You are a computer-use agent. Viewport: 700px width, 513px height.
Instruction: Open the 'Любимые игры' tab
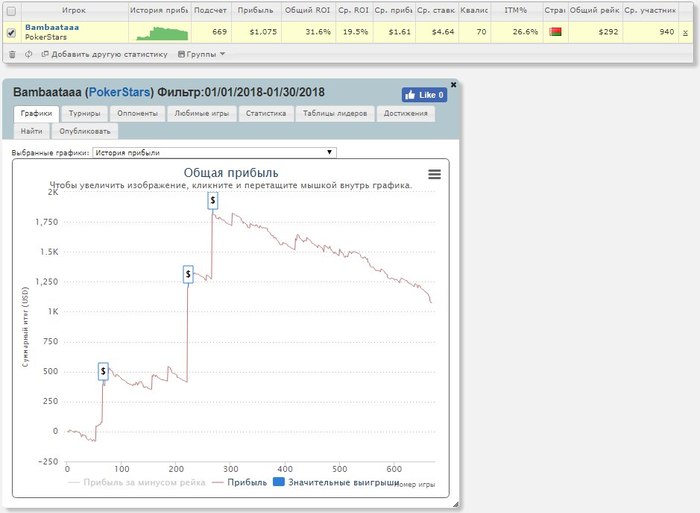pyautogui.click(x=202, y=113)
